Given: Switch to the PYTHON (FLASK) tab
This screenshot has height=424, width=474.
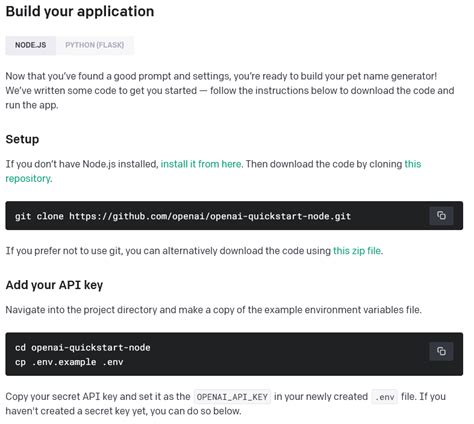Looking at the screenshot, I should pyautogui.click(x=95, y=45).
